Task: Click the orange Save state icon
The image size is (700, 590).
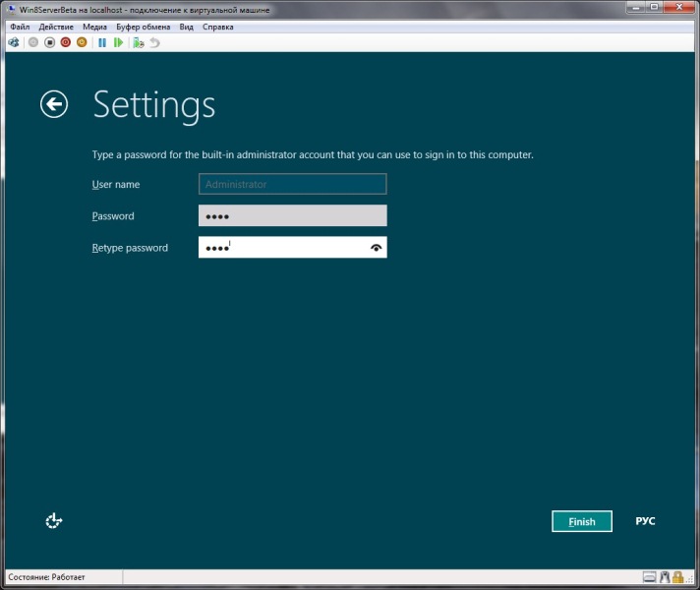Action: click(82, 43)
